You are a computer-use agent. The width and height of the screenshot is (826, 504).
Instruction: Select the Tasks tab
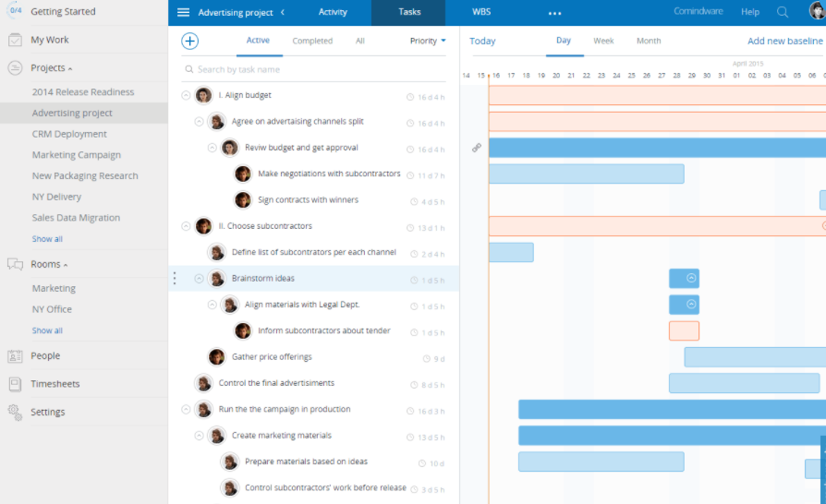click(409, 12)
